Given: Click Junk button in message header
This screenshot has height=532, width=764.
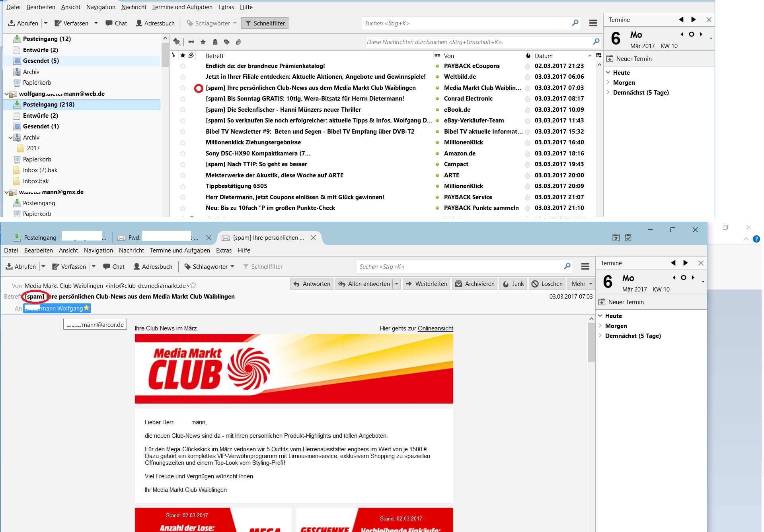Looking at the screenshot, I should click(513, 283).
